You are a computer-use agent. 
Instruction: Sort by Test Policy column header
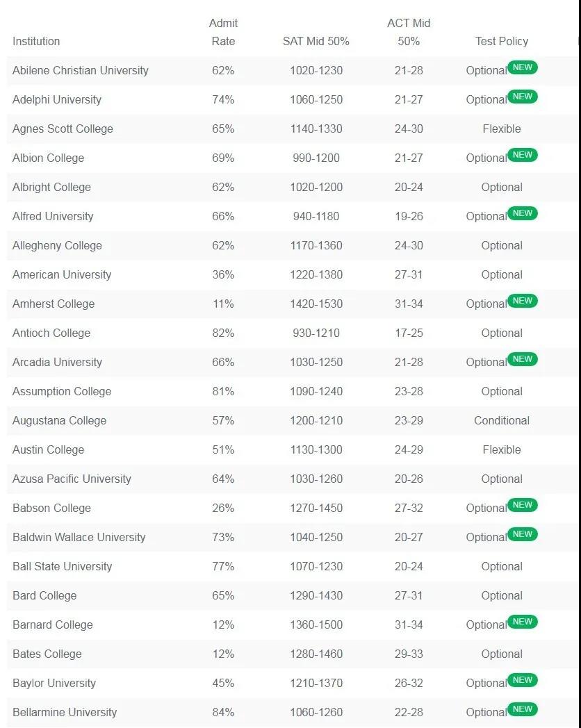[x=502, y=41]
